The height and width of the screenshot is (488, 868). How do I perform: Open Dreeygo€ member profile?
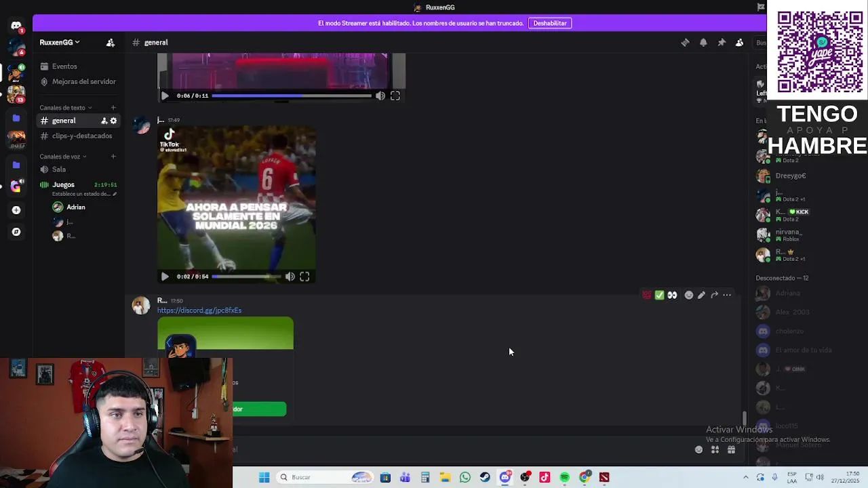791,176
